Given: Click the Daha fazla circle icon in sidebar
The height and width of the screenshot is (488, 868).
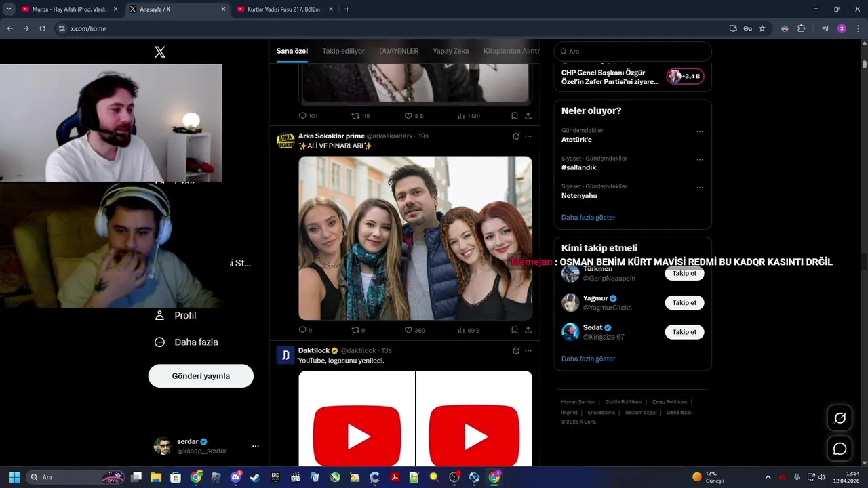Looking at the screenshot, I should [x=160, y=342].
